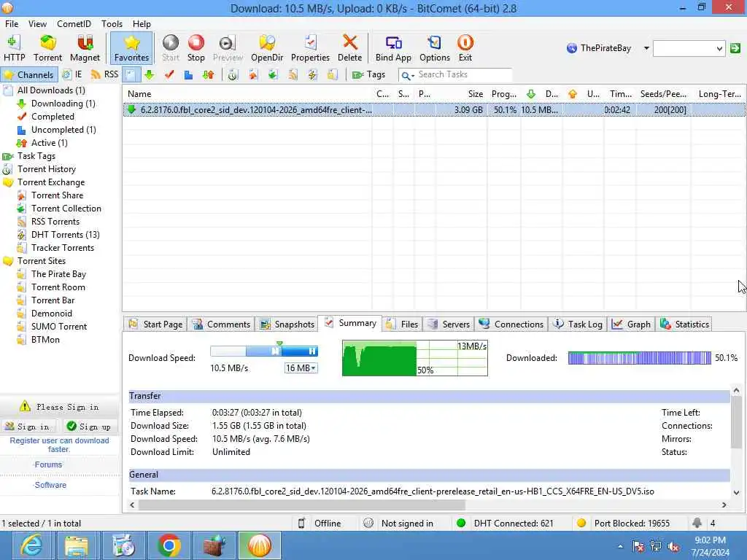Viewport: 747px width, 560px height.
Task: Click the red checkmark Completed filter icon
Action: click(x=169, y=75)
